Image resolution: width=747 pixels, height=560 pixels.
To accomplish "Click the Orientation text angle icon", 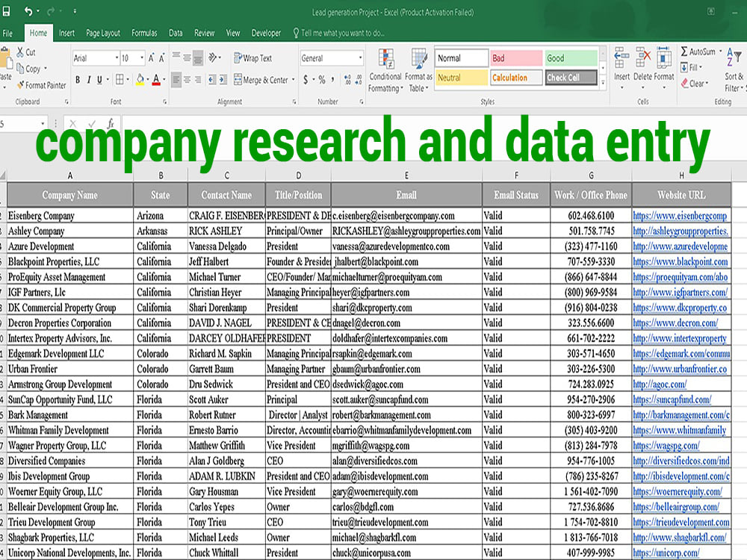I will (x=212, y=57).
